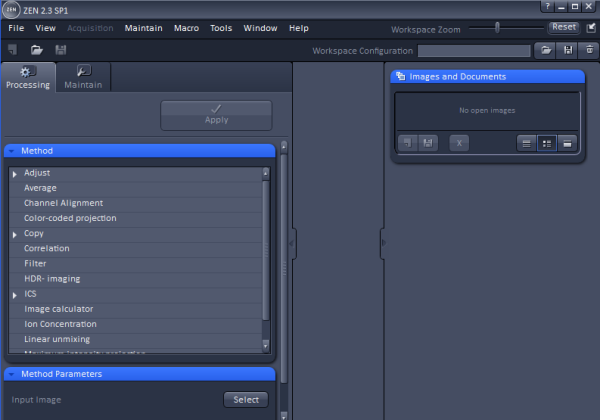Click the Images and Documents panel header icon
Image resolution: width=600 pixels, height=420 pixels.
[400, 76]
